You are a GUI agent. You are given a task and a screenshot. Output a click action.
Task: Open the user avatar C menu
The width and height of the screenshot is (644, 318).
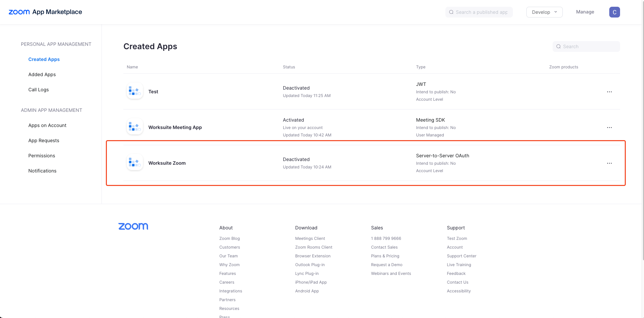pyautogui.click(x=614, y=12)
